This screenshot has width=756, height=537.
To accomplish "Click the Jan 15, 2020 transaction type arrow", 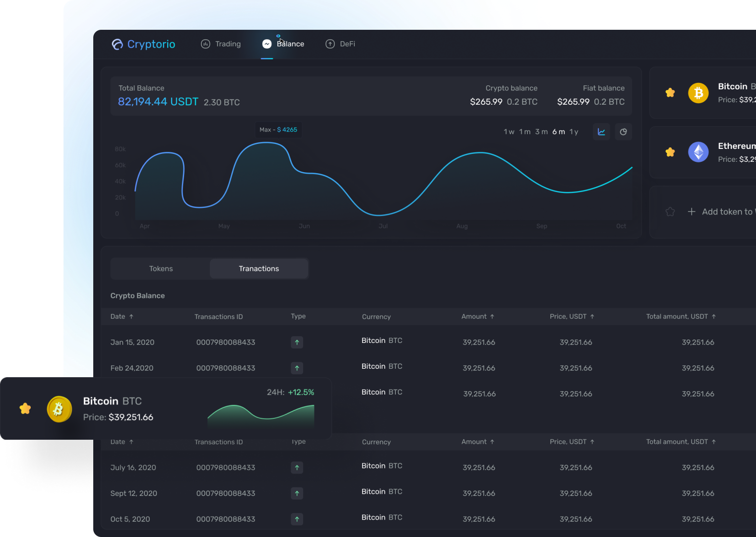I will coord(297,342).
